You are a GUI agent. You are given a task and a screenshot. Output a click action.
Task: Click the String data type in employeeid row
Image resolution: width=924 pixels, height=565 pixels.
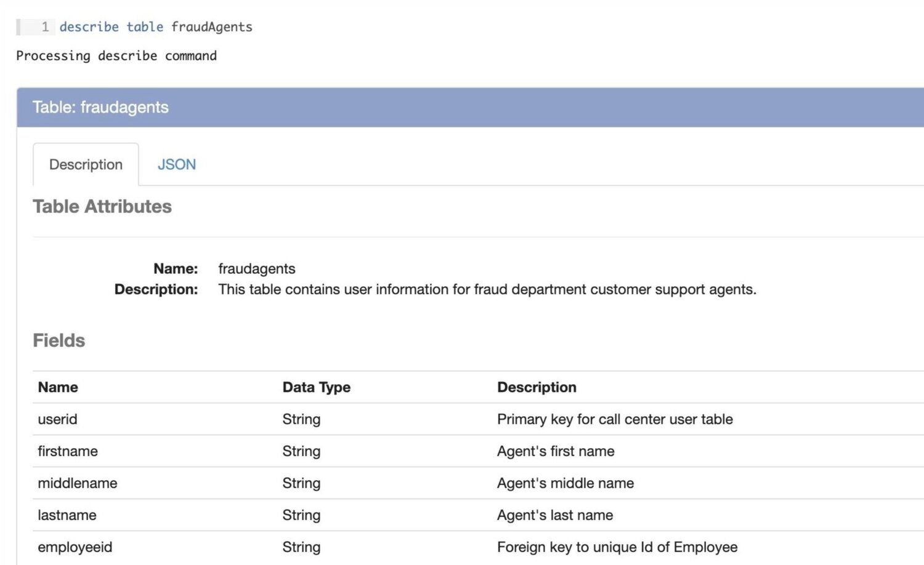pos(301,548)
